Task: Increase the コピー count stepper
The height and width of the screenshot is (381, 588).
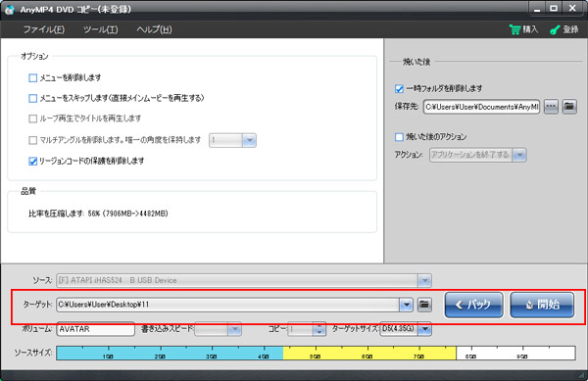Action: (319, 326)
